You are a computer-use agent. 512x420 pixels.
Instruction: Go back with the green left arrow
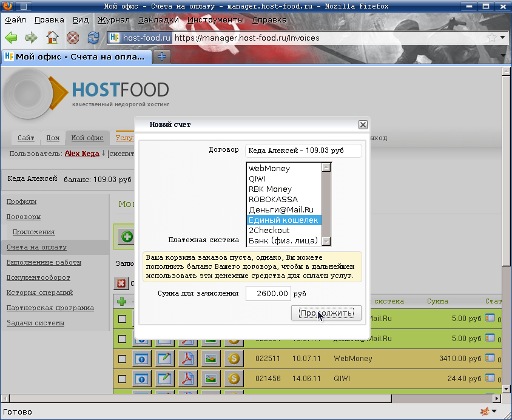11,38
